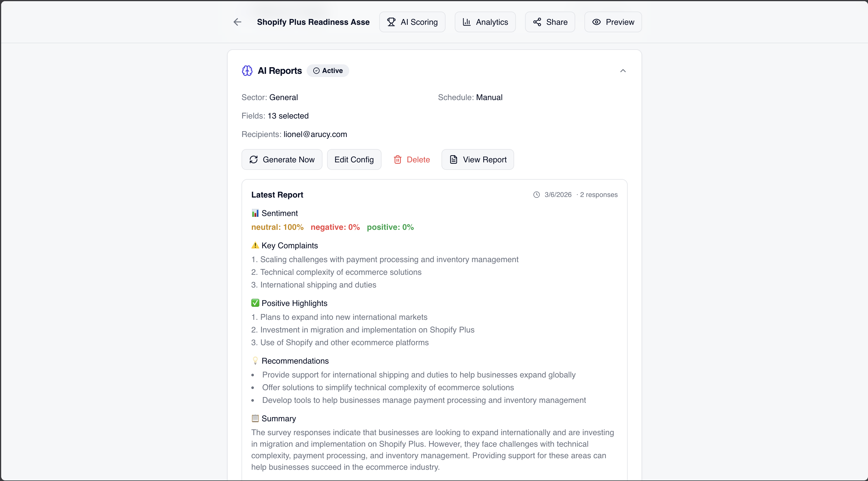The image size is (868, 481).
Task: Click the neutral 100% sentiment label
Action: (x=277, y=227)
